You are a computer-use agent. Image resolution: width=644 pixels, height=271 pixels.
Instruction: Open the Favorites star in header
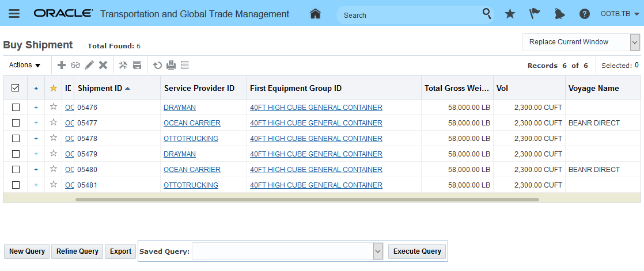pyautogui.click(x=510, y=14)
